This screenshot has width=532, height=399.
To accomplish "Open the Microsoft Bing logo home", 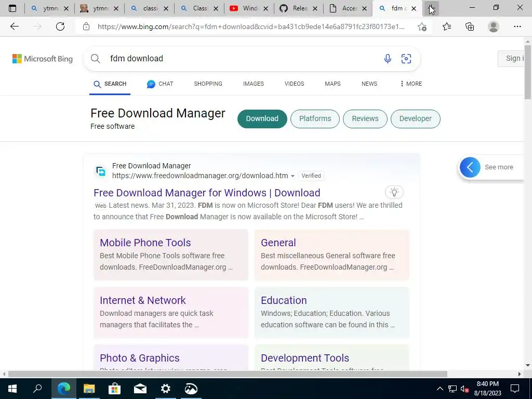I will [43, 59].
